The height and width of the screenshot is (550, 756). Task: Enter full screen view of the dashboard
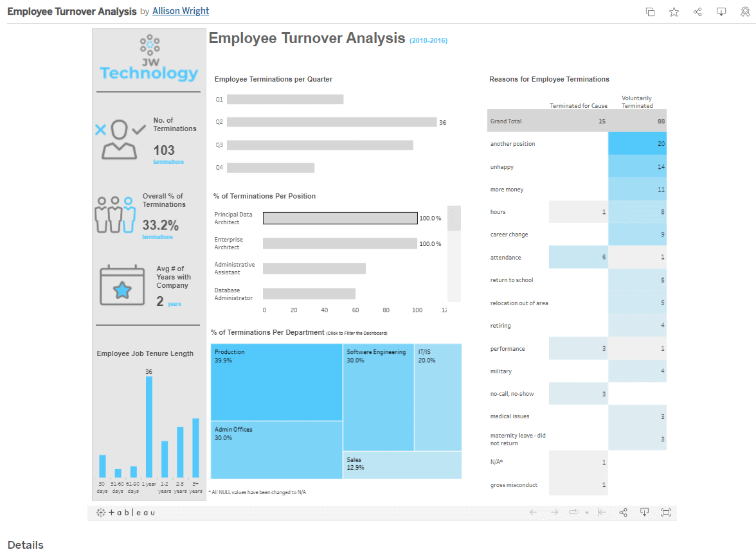pos(666,512)
